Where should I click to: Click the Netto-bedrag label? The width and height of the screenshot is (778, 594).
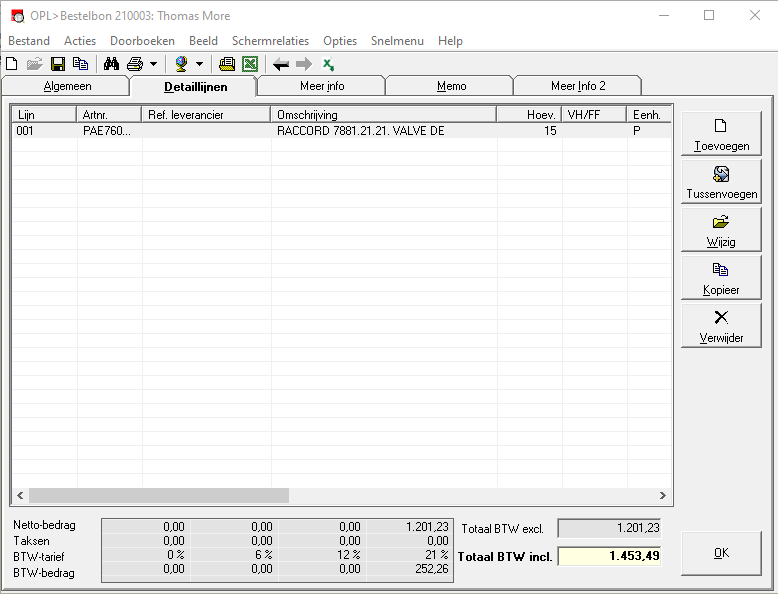[x=44, y=525]
